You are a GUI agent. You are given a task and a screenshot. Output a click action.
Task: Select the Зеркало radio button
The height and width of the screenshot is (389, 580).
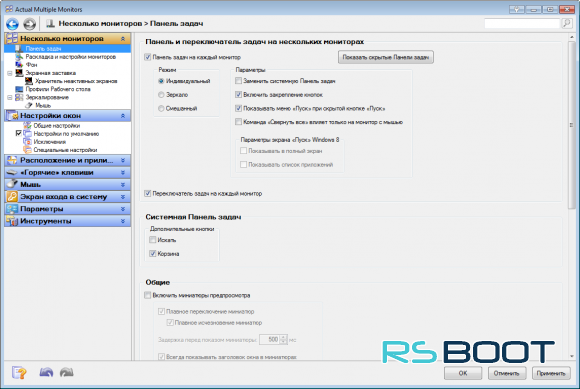[161, 95]
